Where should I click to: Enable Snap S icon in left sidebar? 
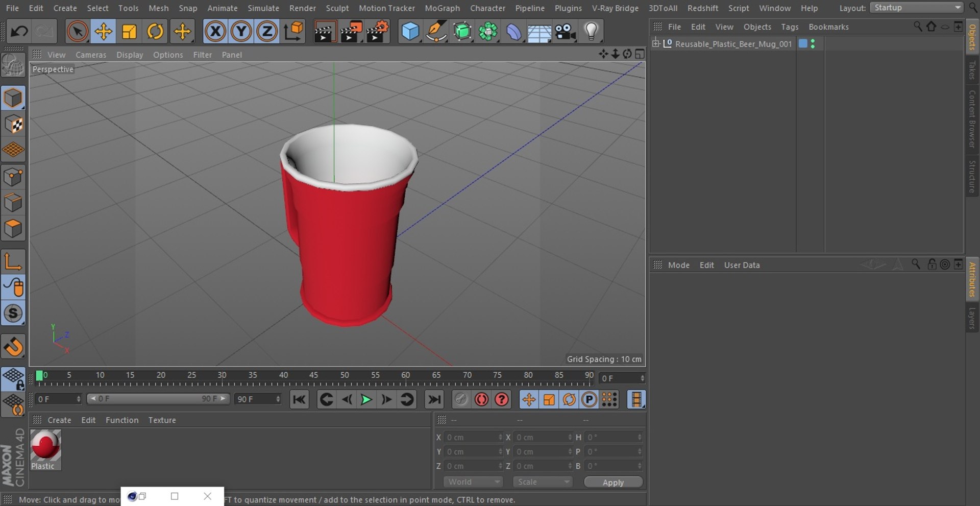pyautogui.click(x=13, y=313)
